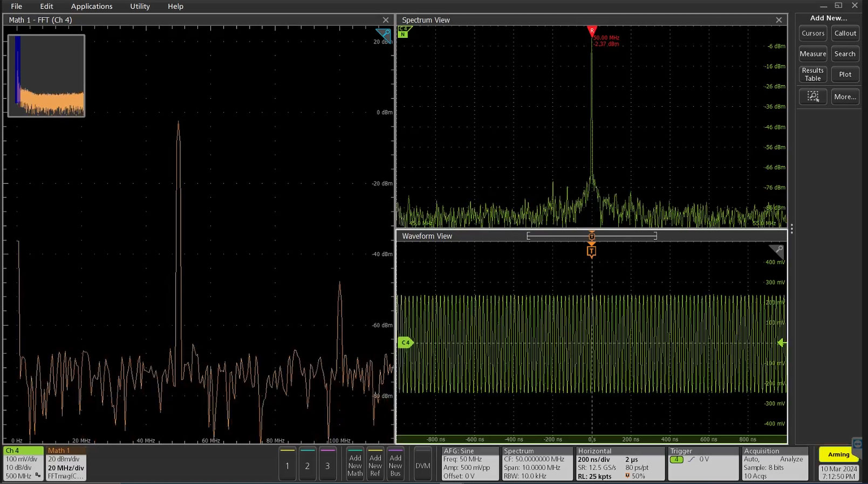Viewport: 868px width, 484px height.
Task: Click the green channel 4 source indicator in Trigger badge
Action: [x=676, y=459]
